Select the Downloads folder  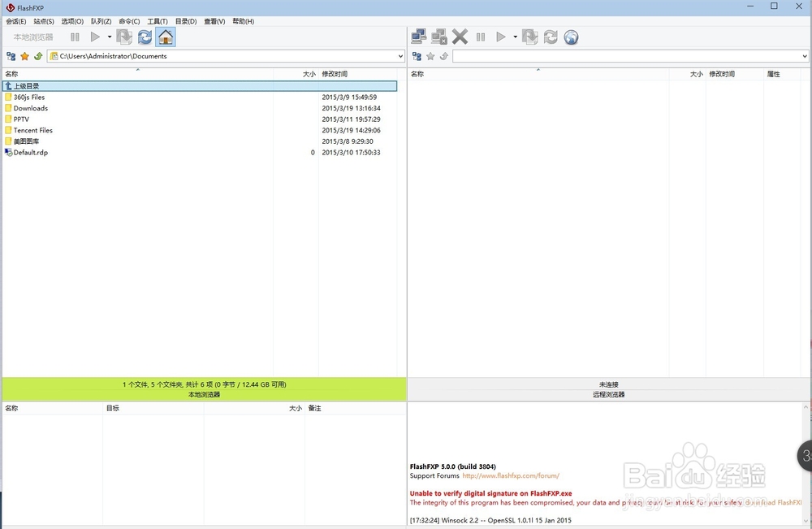[x=200, y=108]
